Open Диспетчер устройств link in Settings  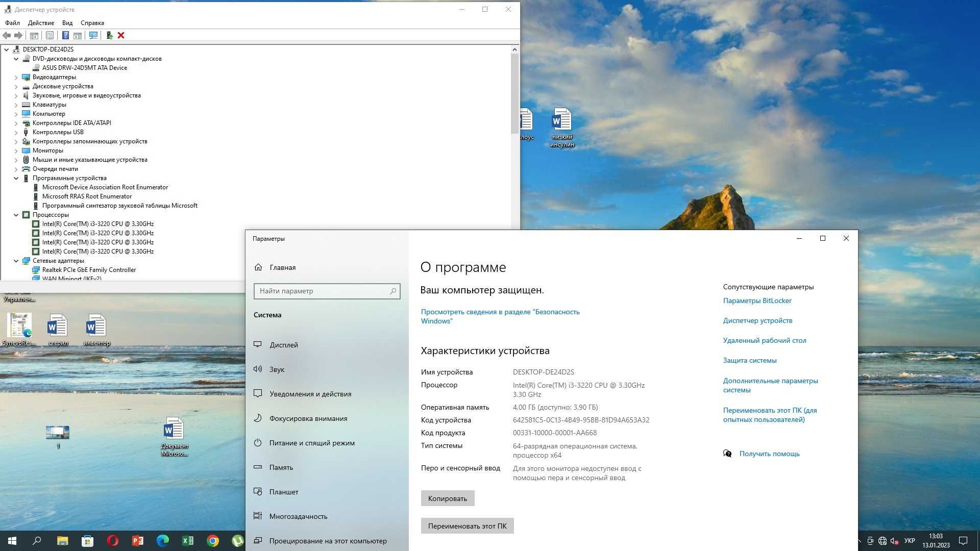(x=757, y=320)
